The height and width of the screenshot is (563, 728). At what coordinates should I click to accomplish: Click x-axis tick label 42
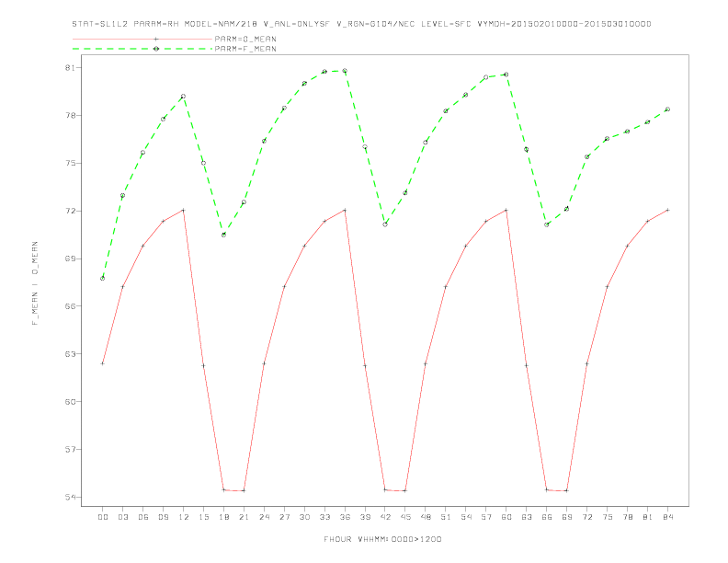tap(385, 517)
